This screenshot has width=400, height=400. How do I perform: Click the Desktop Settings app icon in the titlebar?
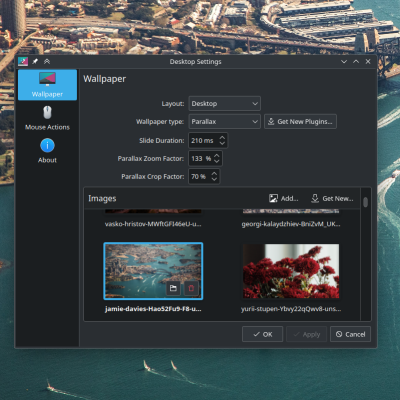[23, 61]
